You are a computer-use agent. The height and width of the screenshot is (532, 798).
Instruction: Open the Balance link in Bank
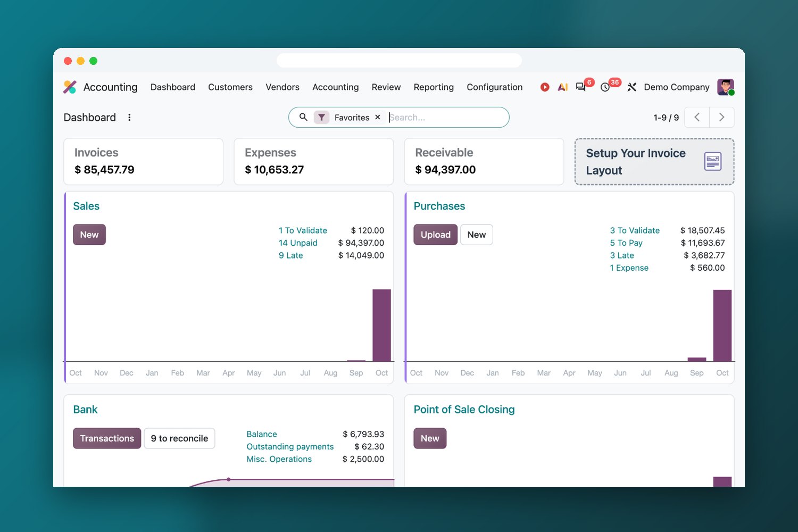tap(262, 434)
